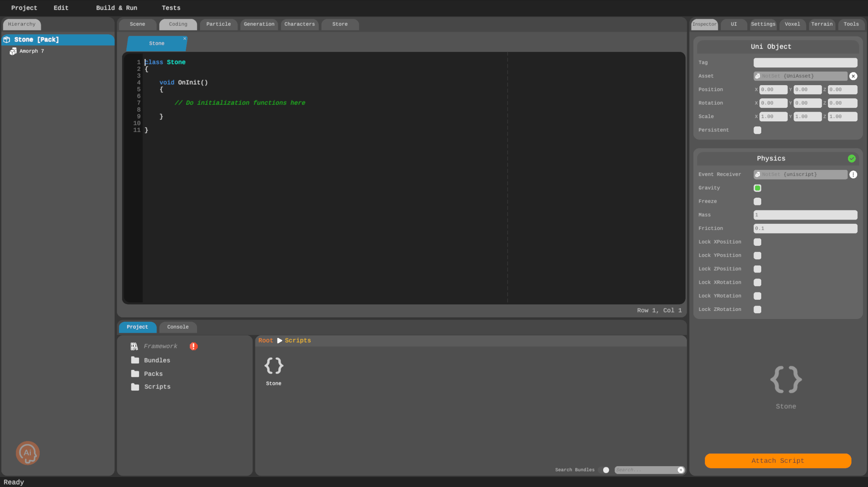The width and height of the screenshot is (868, 487).
Task: Turn on the Search Bundles switch
Action: coord(606,470)
